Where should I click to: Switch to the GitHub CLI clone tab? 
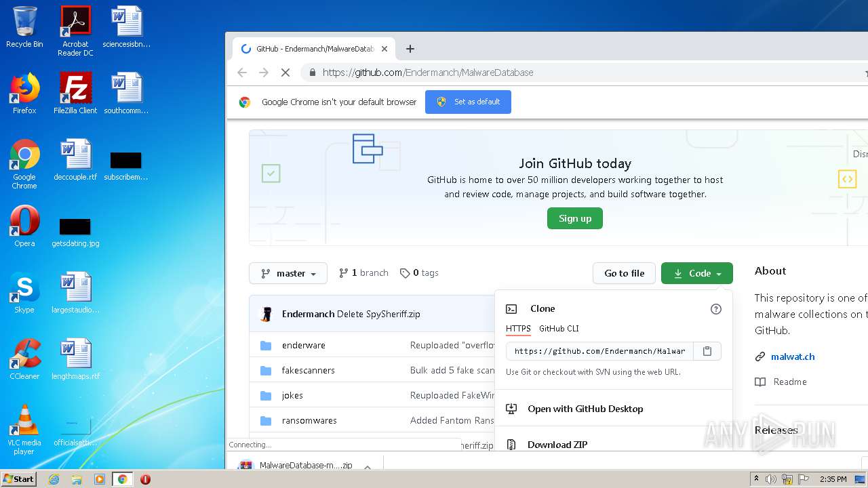coord(559,329)
